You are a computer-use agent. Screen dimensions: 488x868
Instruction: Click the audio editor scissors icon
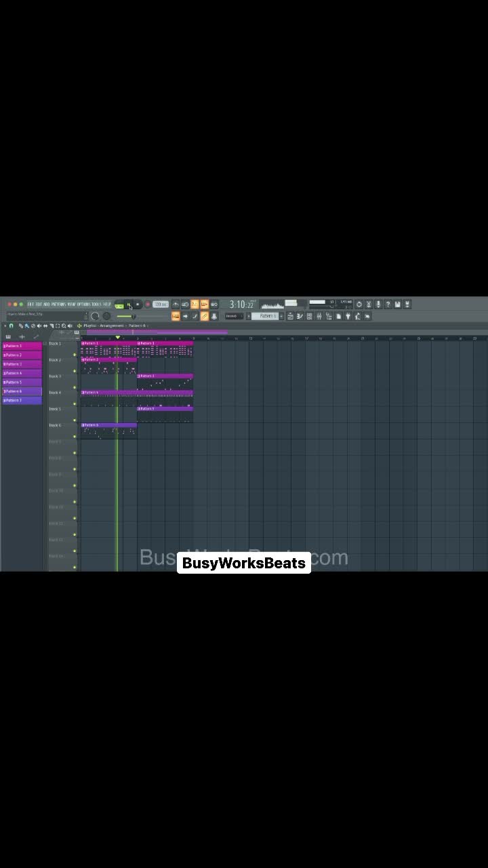tap(369, 304)
